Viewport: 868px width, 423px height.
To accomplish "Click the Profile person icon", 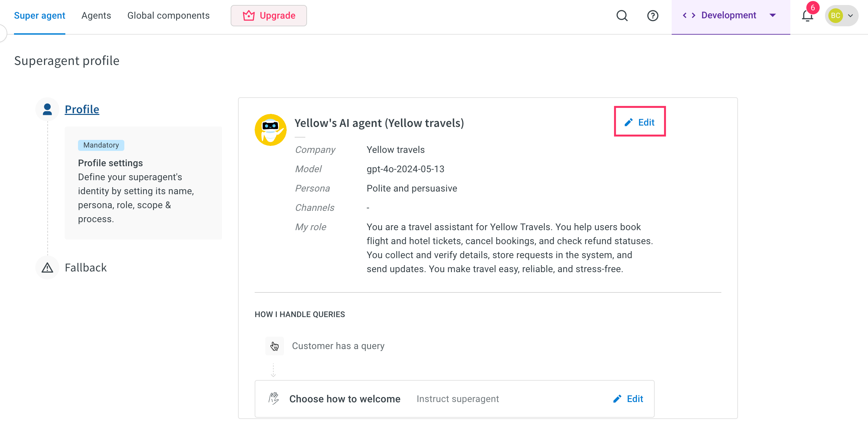I will click(x=47, y=109).
